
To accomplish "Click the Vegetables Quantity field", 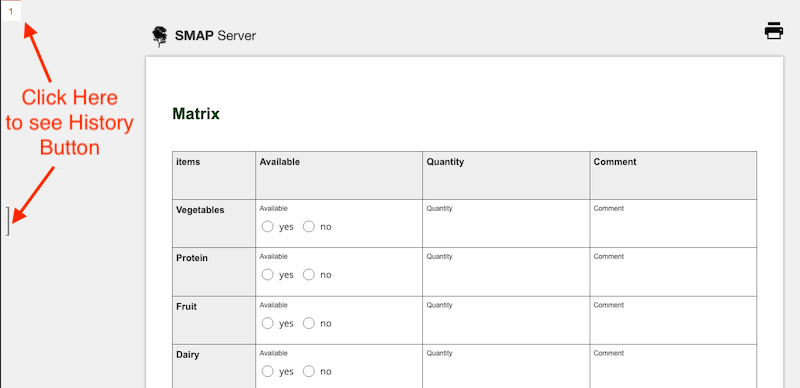I will click(506, 224).
